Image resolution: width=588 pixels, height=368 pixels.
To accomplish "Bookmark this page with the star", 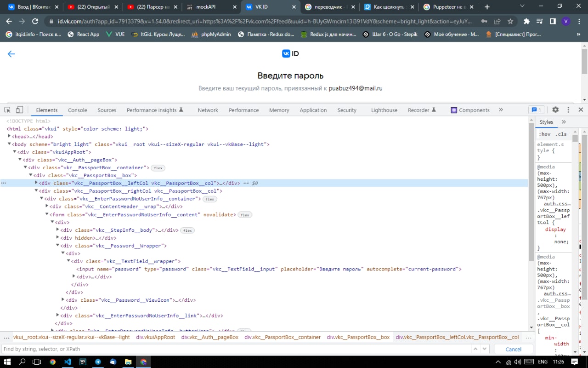I will pyautogui.click(x=510, y=21).
